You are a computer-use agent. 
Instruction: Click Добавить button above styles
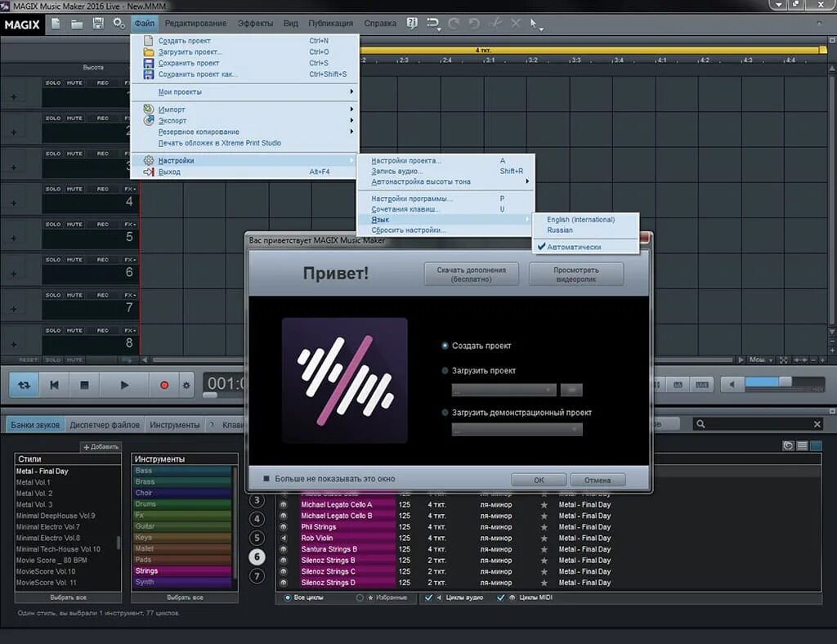pos(101,446)
